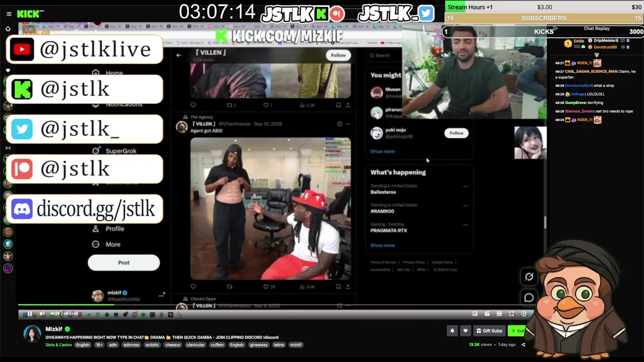644x362 pixels.
Task: Open the Slots & Casino category
Action: click(x=59, y=345)
